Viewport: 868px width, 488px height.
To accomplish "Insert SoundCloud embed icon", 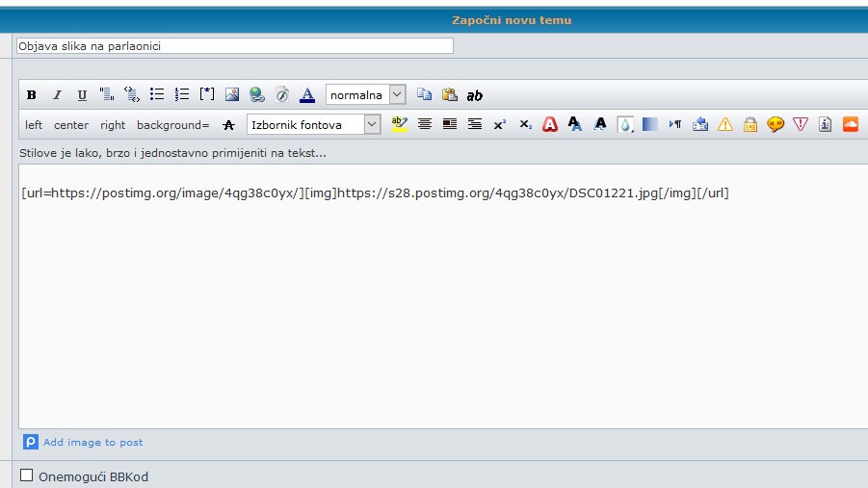I will (850, 124).
